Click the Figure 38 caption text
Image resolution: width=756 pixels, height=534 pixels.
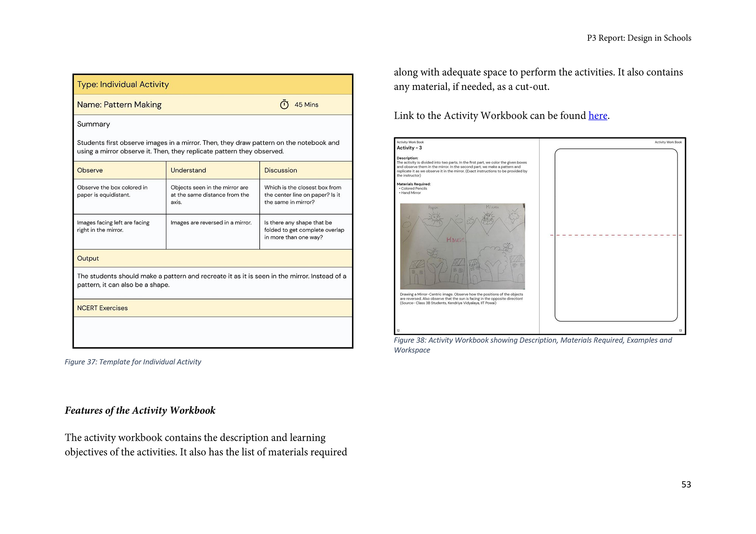533,340
